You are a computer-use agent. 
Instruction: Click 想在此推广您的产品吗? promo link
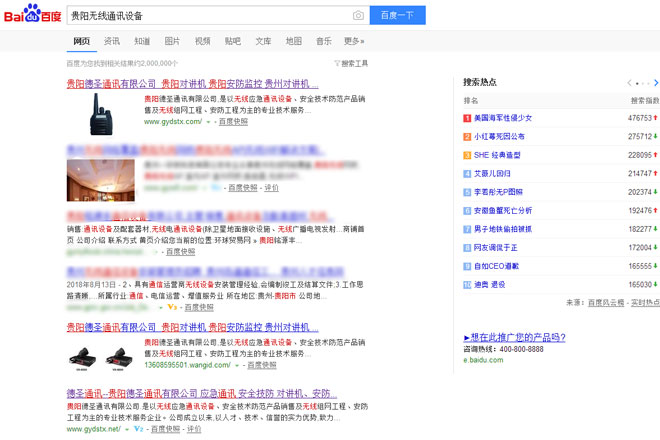[x=514, y=337]
